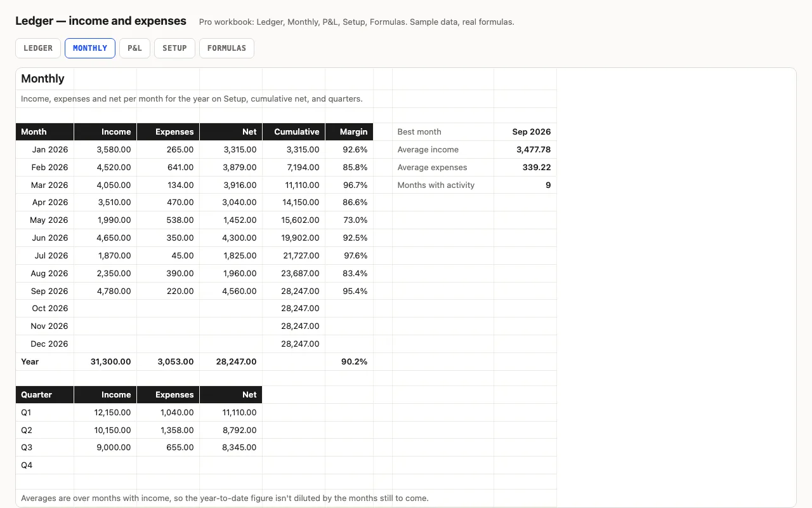
Task: Select Feb 2026 income 4,520.00
Action: 105,167
